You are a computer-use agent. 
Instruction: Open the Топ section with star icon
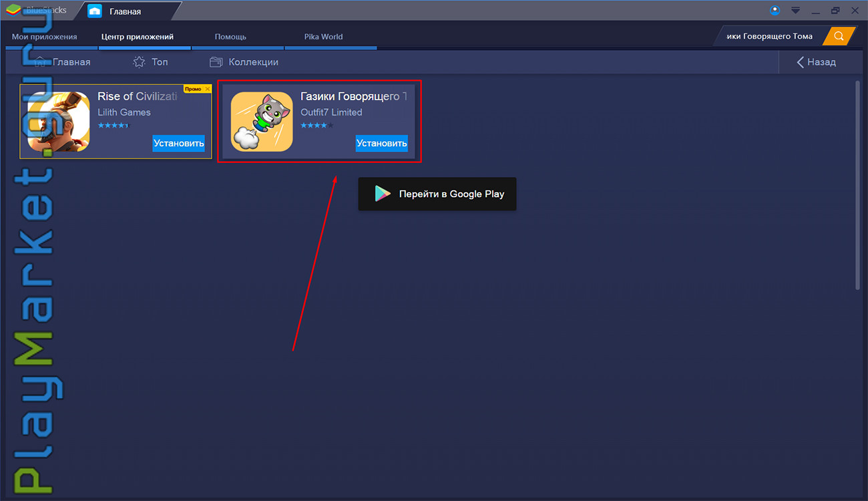point(150,62)
